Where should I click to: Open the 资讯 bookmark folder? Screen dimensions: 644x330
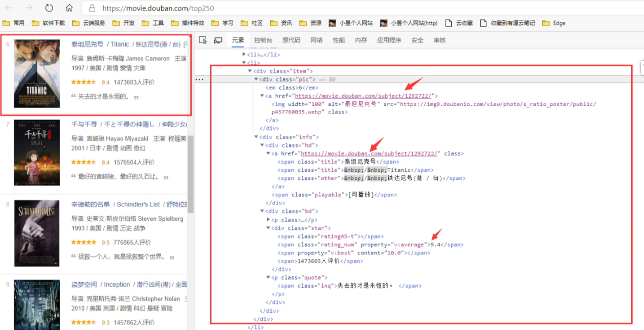point(281,23)
